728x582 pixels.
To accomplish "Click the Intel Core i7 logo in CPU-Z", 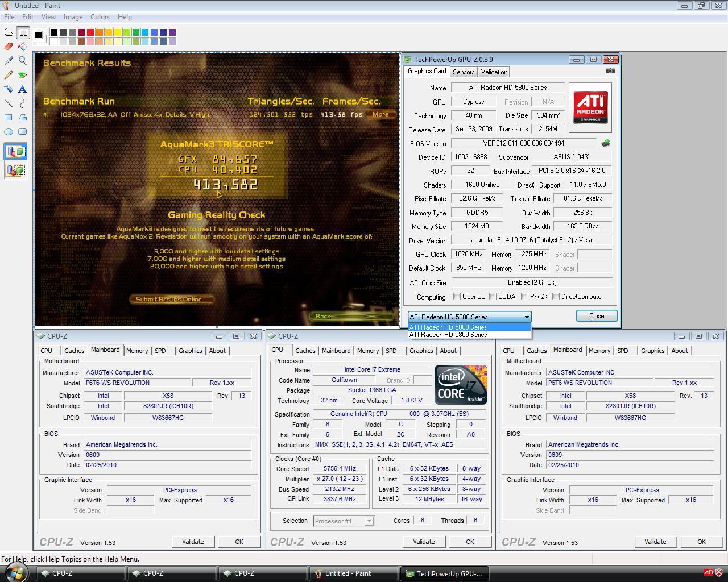I will click(461, 385).
